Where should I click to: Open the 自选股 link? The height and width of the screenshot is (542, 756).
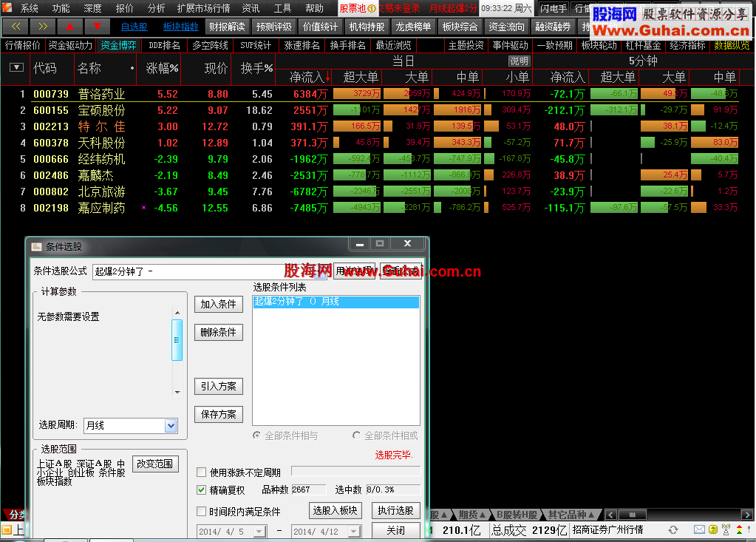(x=134, y=27)
